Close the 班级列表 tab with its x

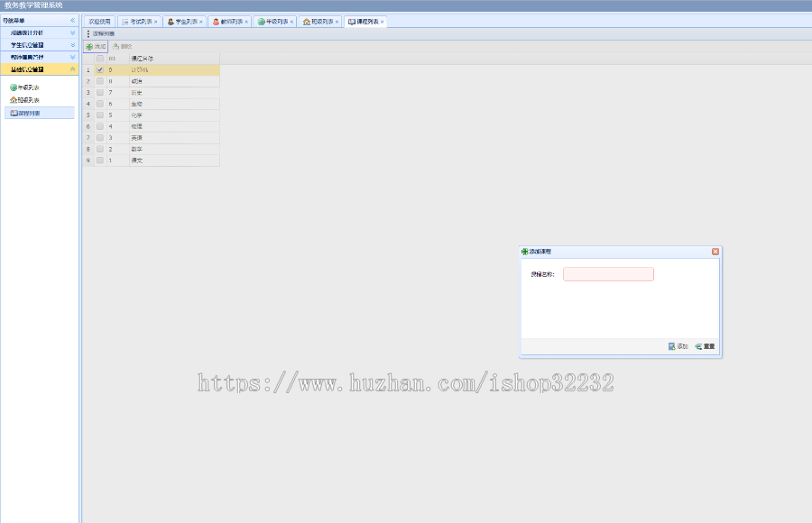pyautogui.click(x=337, y=22)
